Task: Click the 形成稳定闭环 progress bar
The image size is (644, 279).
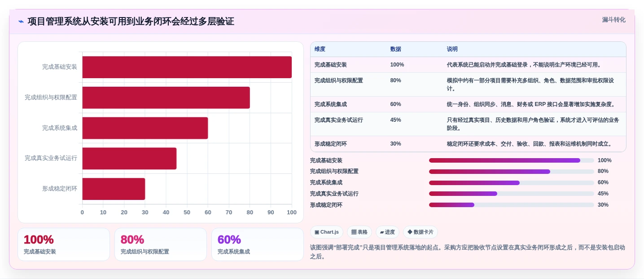Action: tap(512, 205)
